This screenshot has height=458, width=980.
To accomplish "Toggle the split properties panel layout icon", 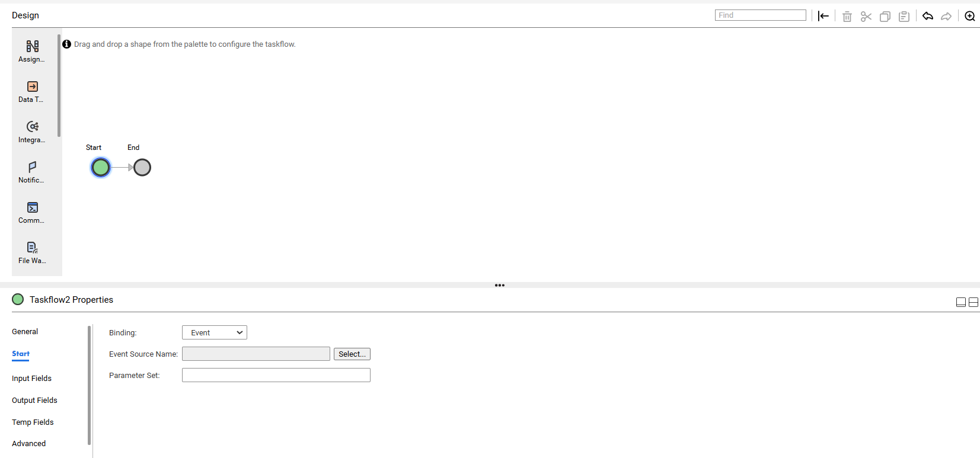I will (973, 302).
